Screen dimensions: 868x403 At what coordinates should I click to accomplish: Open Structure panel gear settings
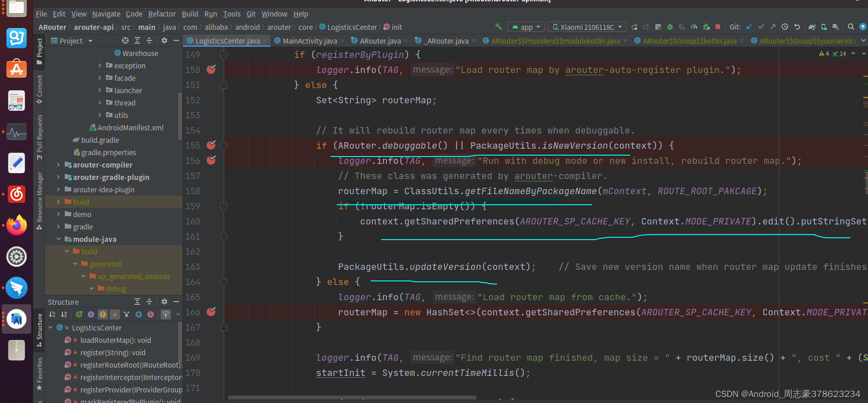click(x=164, y=302)
